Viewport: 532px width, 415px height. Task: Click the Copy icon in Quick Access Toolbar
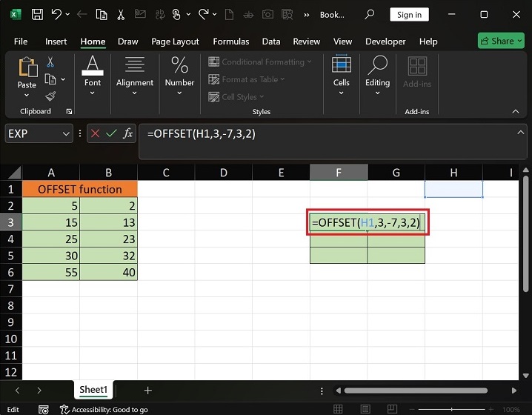click(x=102, y=14)
